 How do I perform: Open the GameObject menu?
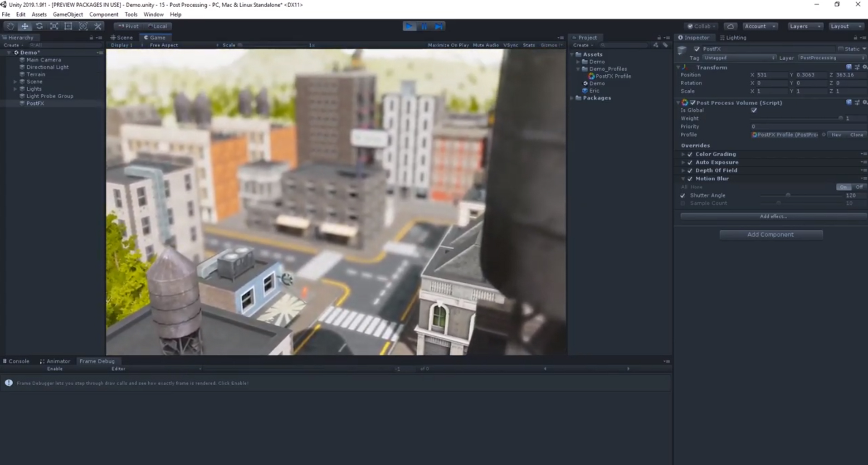[x=68, y=15]
